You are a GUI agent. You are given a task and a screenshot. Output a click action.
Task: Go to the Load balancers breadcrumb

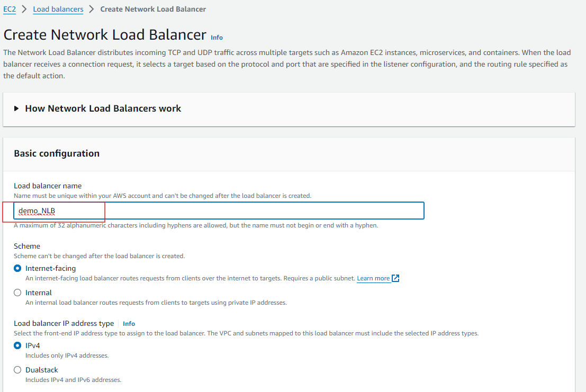pos(58,9)
